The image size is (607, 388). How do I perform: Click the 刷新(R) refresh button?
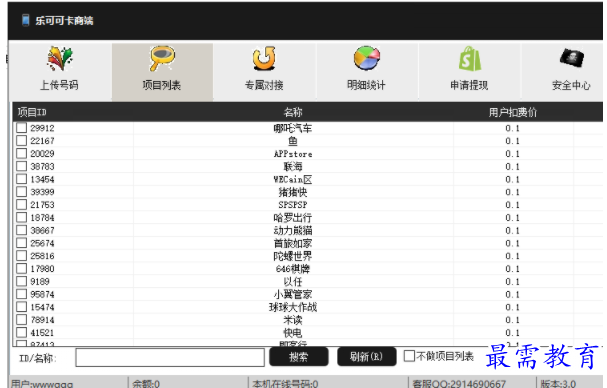click(367, 357)
